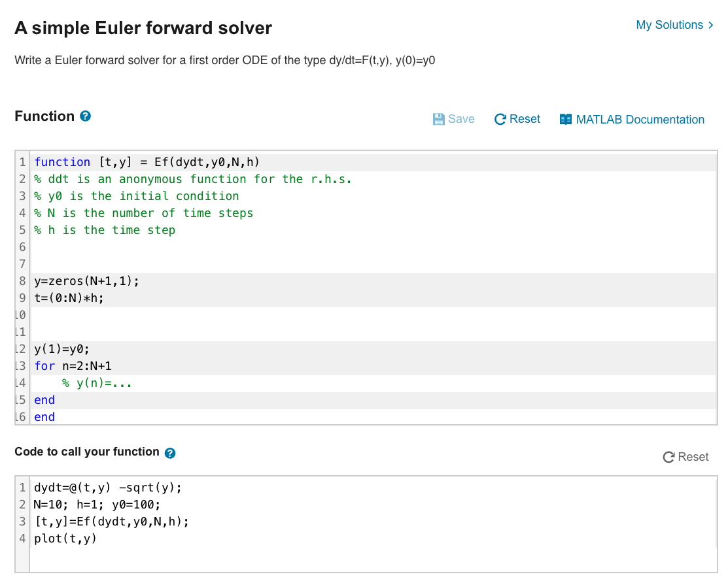Click the help icon next to Function

pyautogui.click(x=86, y=116)
